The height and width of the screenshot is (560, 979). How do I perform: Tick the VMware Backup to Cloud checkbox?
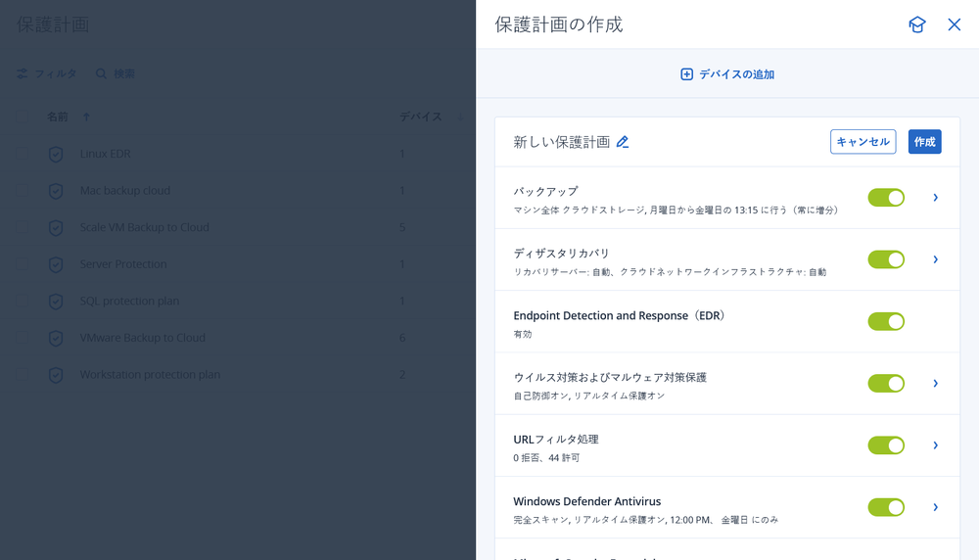22,338
